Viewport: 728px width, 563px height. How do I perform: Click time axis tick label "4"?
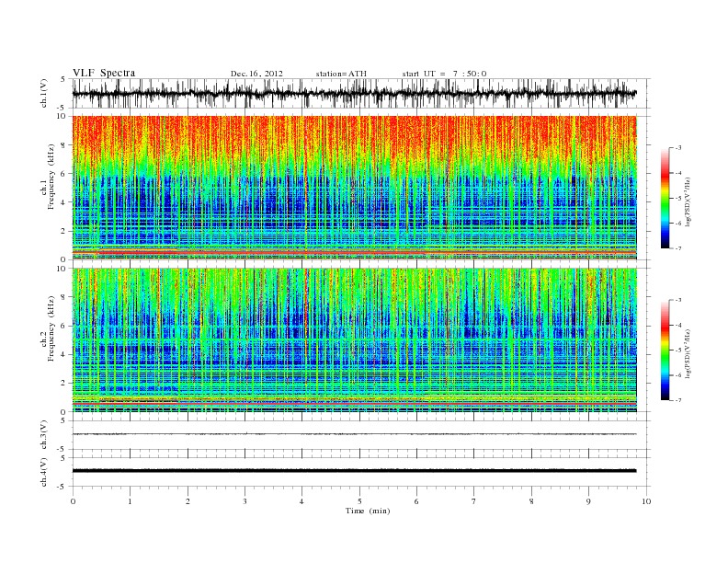click(302, 501)
